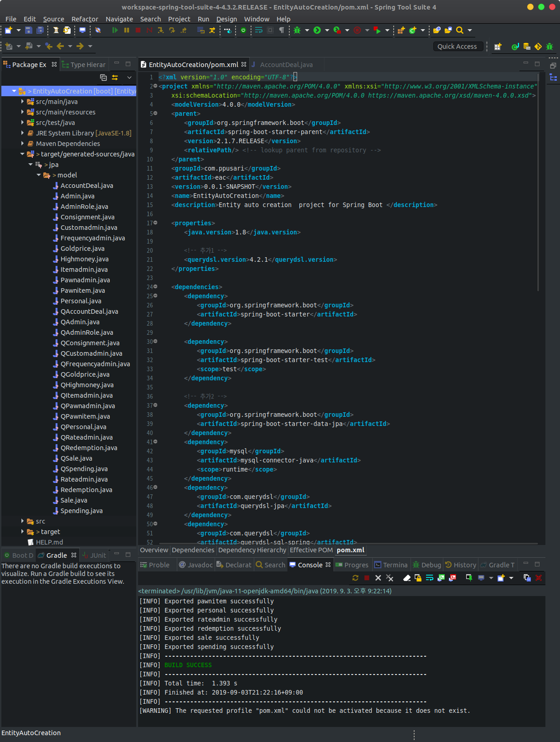Close the Console view tab
Image resolution: width=560 pixels, height=742 pixels.
(328, 565)
